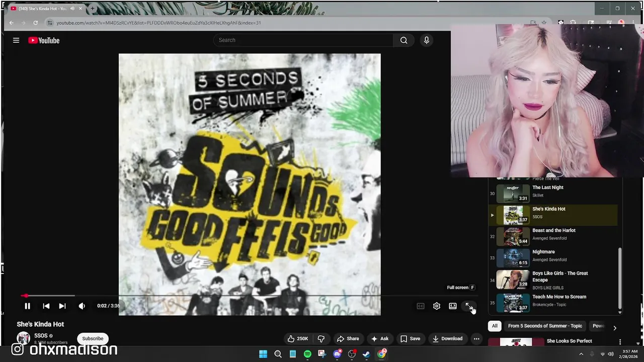Image resolution: width=644 pixels, height=362 pixels.
Task: Open Windows taskbar search
Action: pyautogui.click(x=278, y=354)
